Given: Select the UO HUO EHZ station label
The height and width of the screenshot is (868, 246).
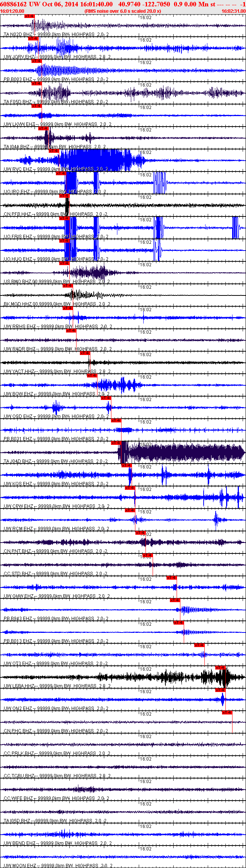Looking at the screenshot, I should pyautogui.click(x=56, y=259).
